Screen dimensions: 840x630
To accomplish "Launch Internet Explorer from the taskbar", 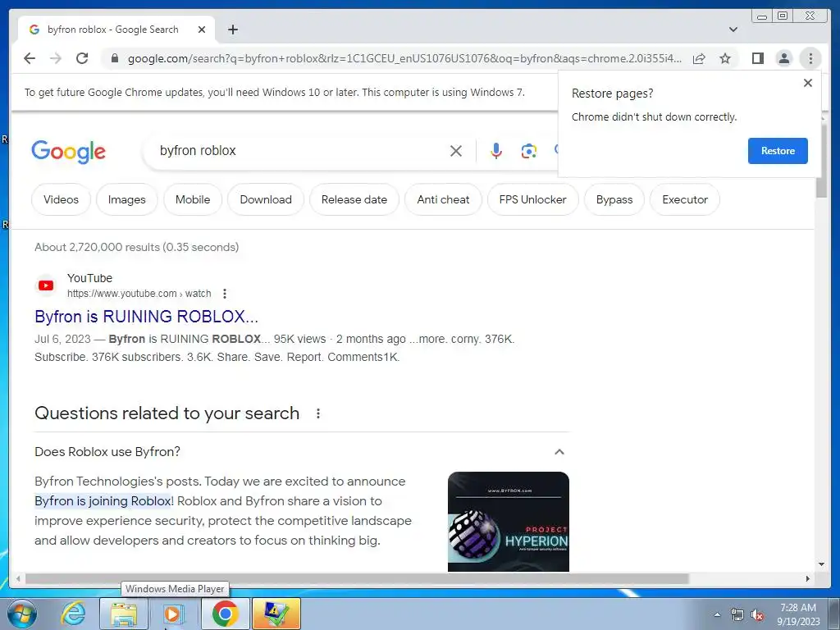I will 73,614.
